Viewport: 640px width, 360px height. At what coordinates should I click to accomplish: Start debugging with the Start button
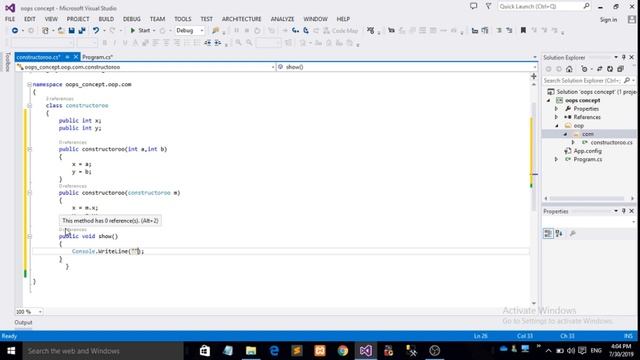coord(140,31)
